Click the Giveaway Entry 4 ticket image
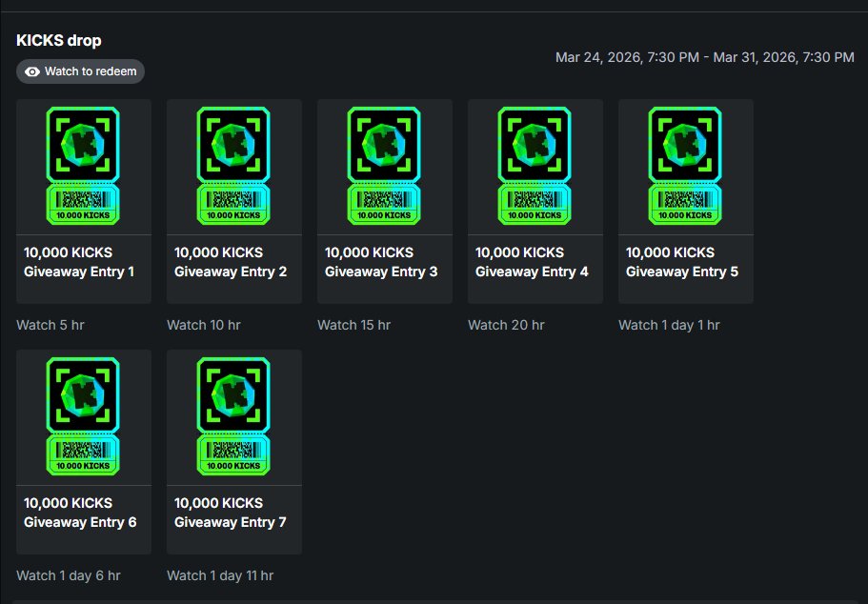Image resolution: width=868 pixels, height=604 pixels. [x=535, y=166]
